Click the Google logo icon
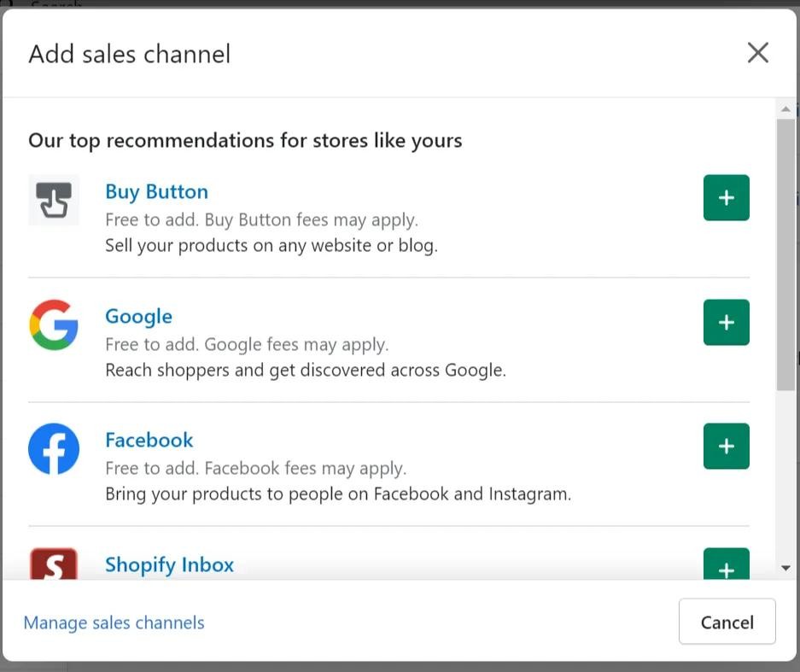 [54, 324]
